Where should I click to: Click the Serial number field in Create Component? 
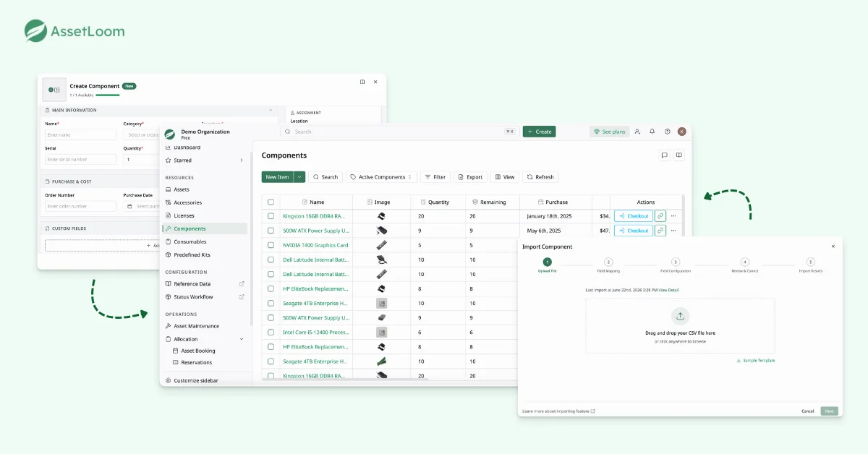point(80,159)
